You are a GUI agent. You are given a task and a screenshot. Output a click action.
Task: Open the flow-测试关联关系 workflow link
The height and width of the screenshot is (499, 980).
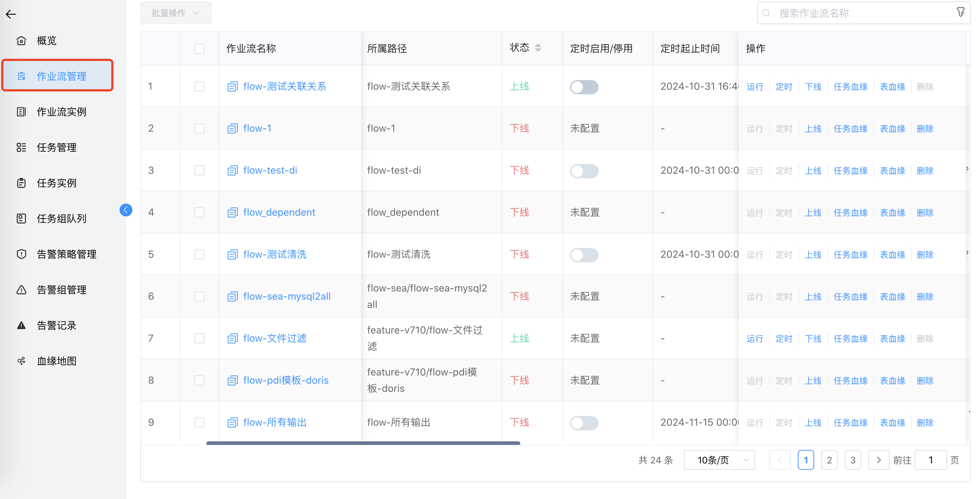tap(285, 86)
